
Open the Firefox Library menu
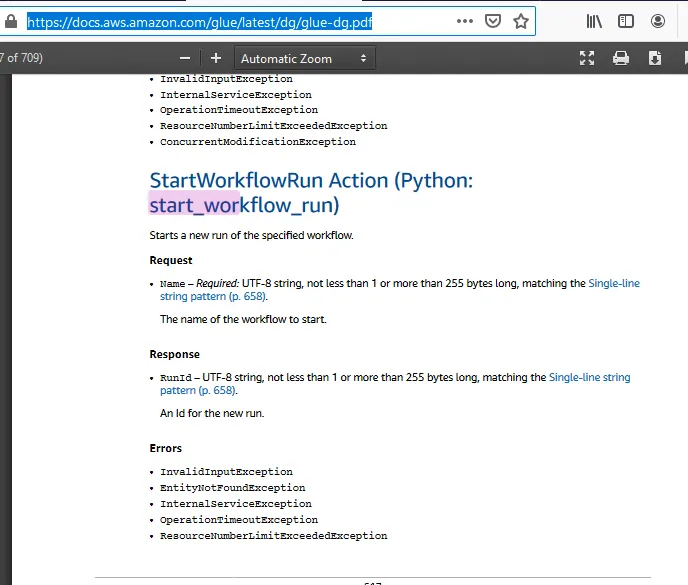pos(594,21)
